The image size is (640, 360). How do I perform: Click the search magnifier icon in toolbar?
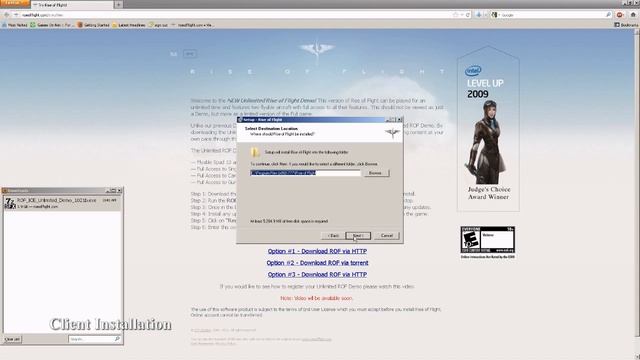608,15
